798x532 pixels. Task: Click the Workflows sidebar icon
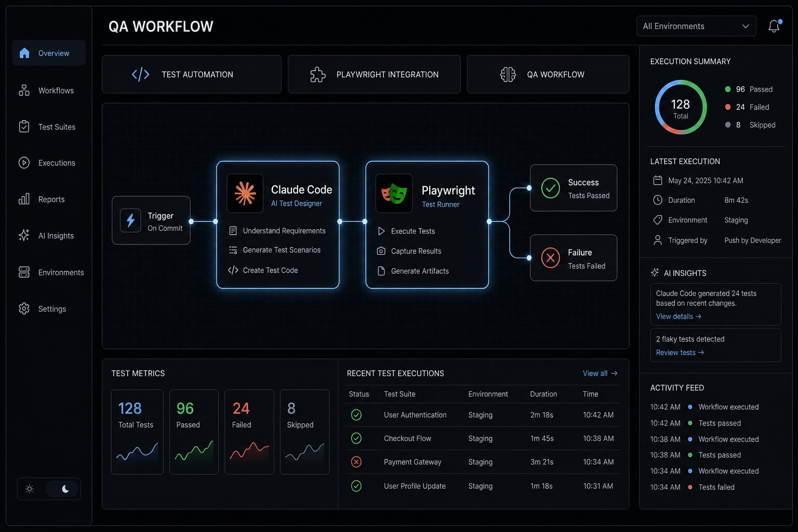pos(24,90)
